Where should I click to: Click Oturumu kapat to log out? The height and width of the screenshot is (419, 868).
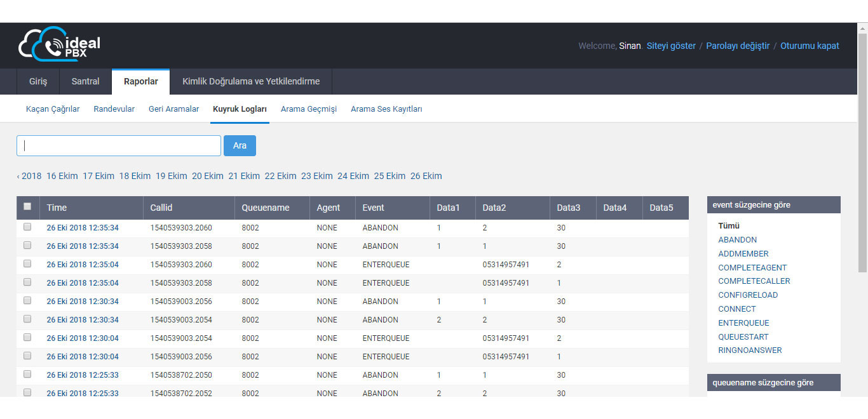click(x=810, y=46)
